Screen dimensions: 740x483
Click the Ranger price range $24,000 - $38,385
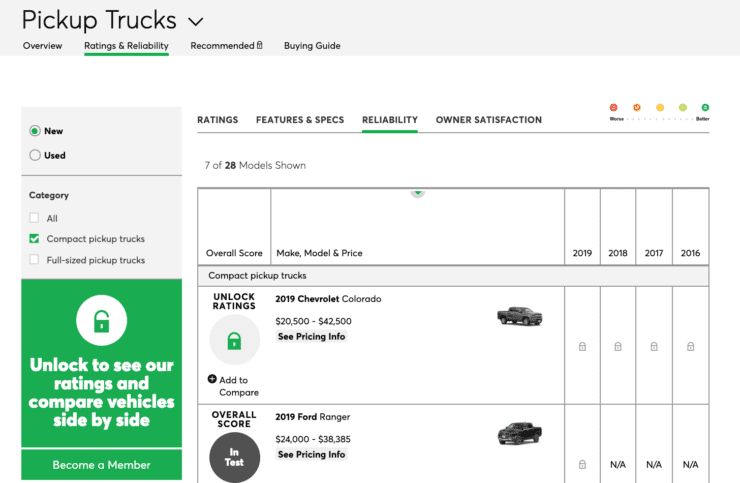[x=313, y=439]
